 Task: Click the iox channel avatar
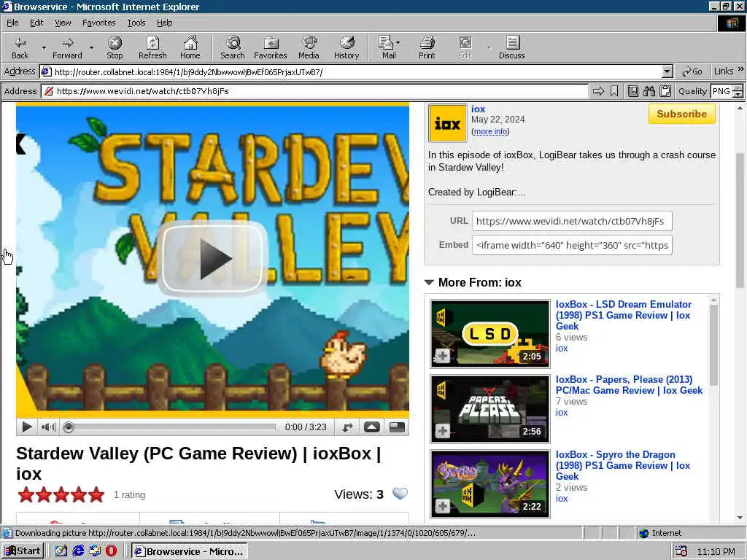447,123
